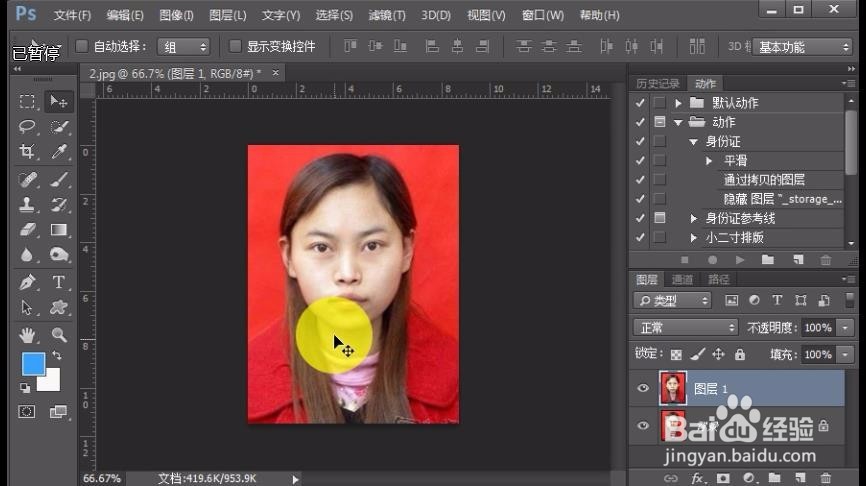Open the 组 auto-select dropdown
Screen dimensions: 866x486
click(184, 47)
